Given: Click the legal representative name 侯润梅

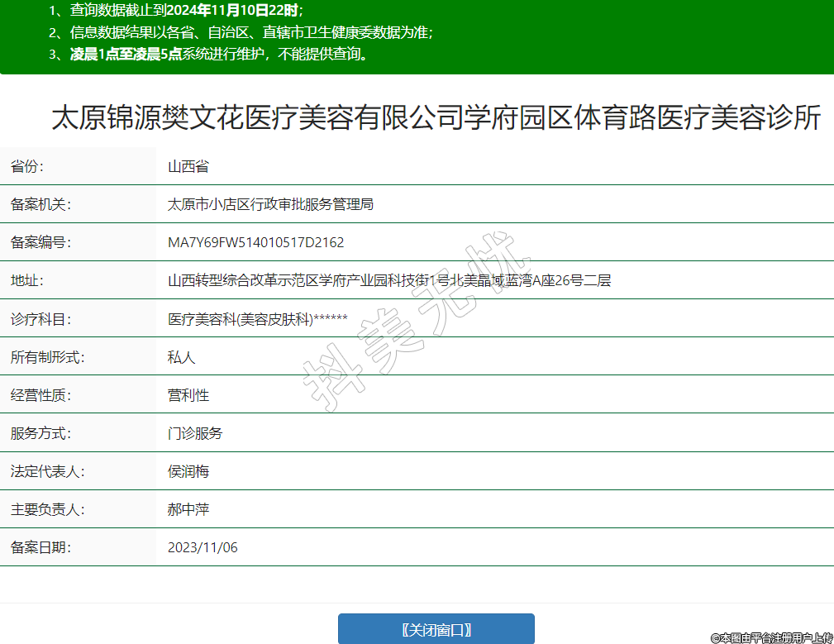Looking at the screenshot, I should (188, 471).
